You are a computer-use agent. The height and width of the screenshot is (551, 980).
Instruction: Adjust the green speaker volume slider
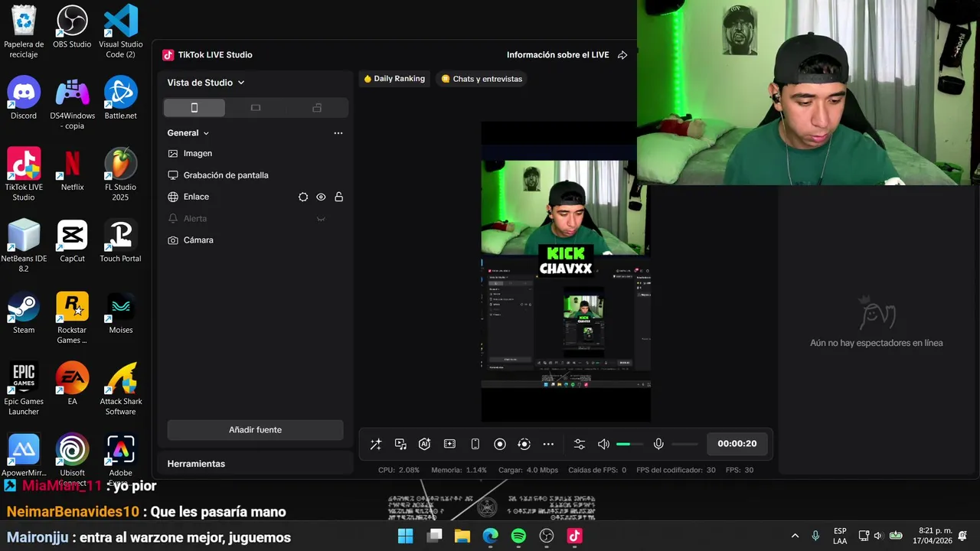(629, 444)
